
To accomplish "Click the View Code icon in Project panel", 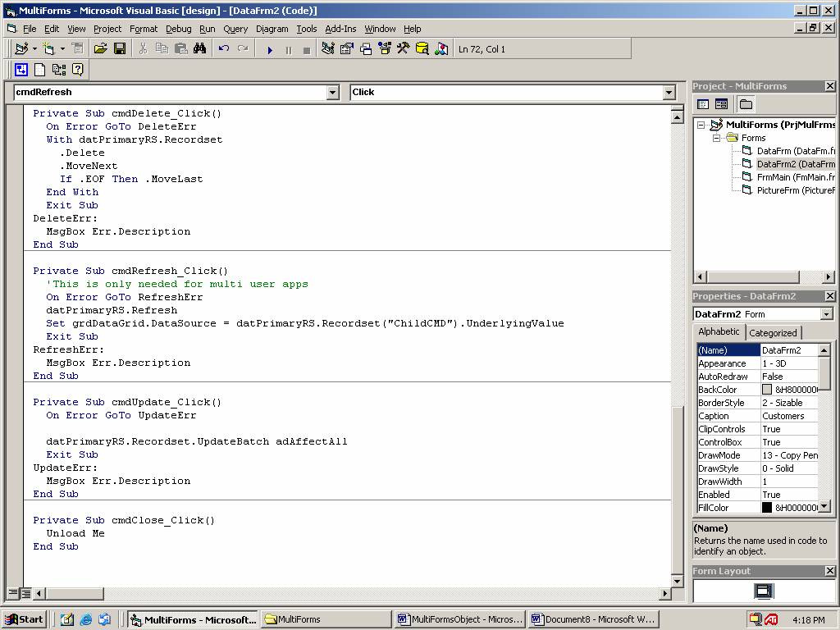I will (x=703, y=104).
